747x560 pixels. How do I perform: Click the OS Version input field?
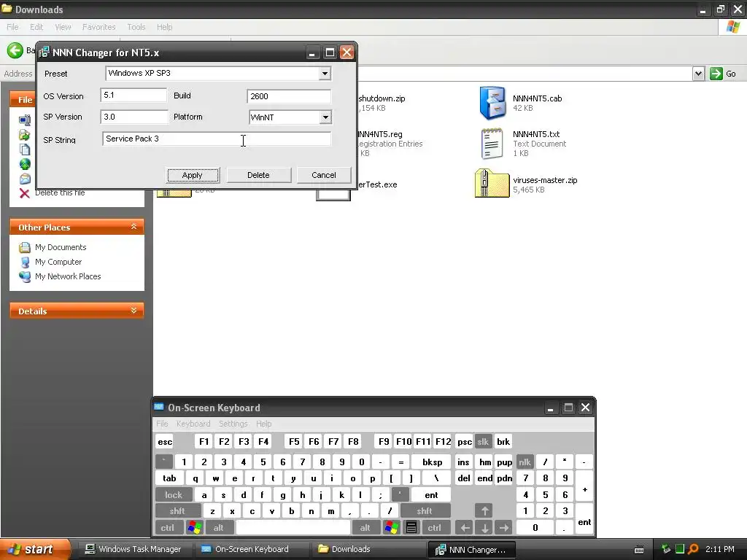(x=134, y=96)
